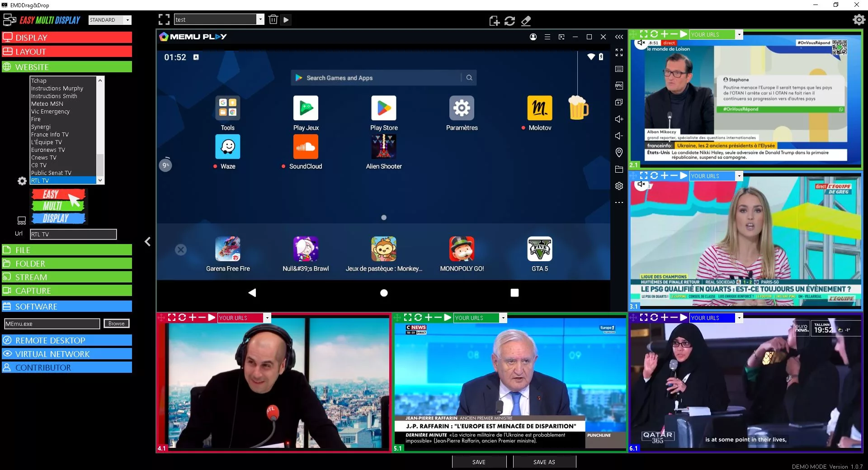Collapse MEmu side toolbar with triple chevrons
868x470 pixels.
pyautogui.click(x=619, y=37)
